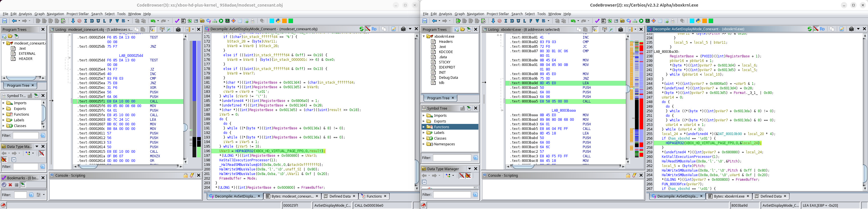Open Bookmarks checkmark icon in left window toolbar
Screen dimensions: 868x209
pos(177,21)
